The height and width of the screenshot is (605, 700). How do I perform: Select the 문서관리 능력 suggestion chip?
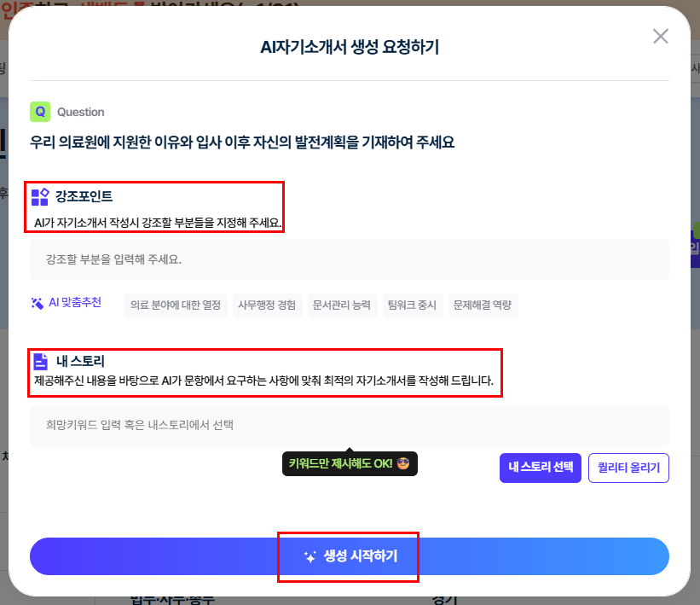pos(342,305)
